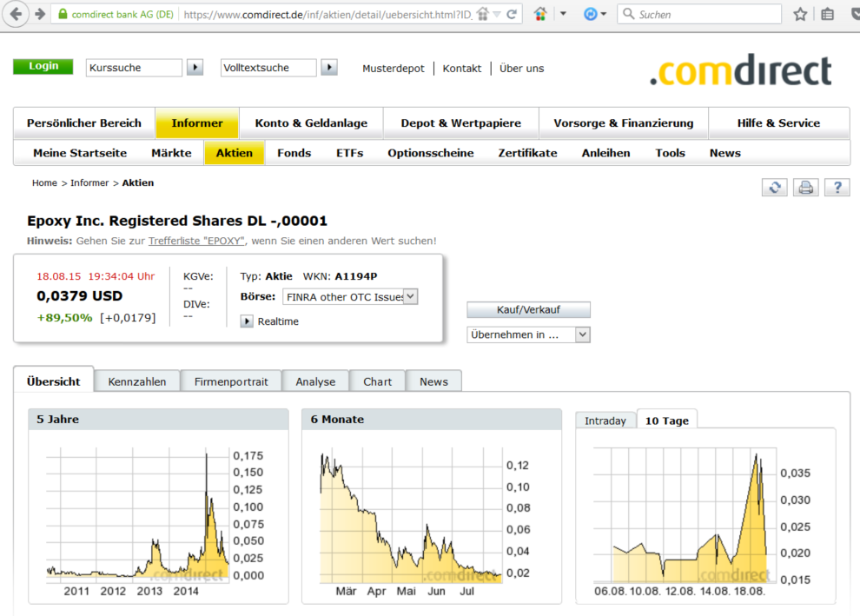This screenshot has width=860, height=616.
Task: Reload the page with the browser reload icon
Action: click(512, 14)
